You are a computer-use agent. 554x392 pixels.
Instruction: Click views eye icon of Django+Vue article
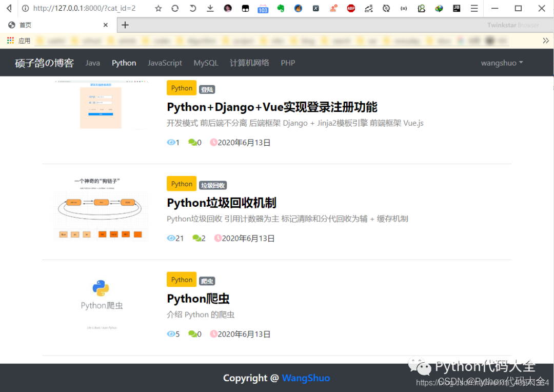point(171,142)
